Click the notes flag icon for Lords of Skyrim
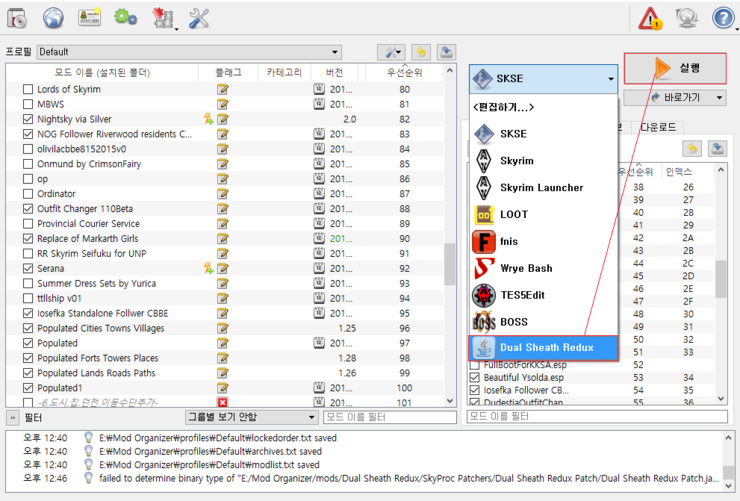Viewport: 740px width, 501px height. 223,89
